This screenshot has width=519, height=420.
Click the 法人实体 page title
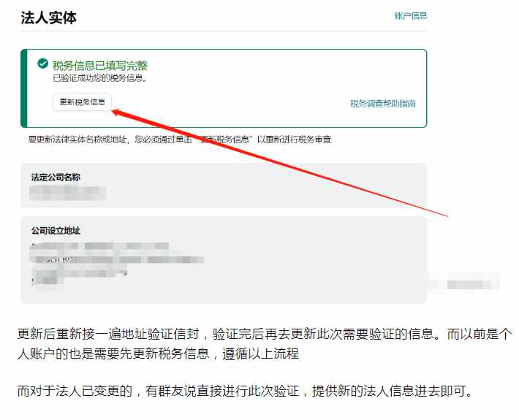click(x=48, y=18)
